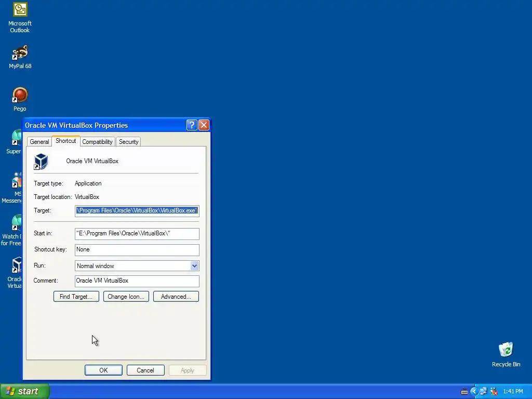Click the 'Oracle VM VirtualBox' name beside icon
Image resolution: width=532 pixels, height=399 pixels.
(92, 161)
